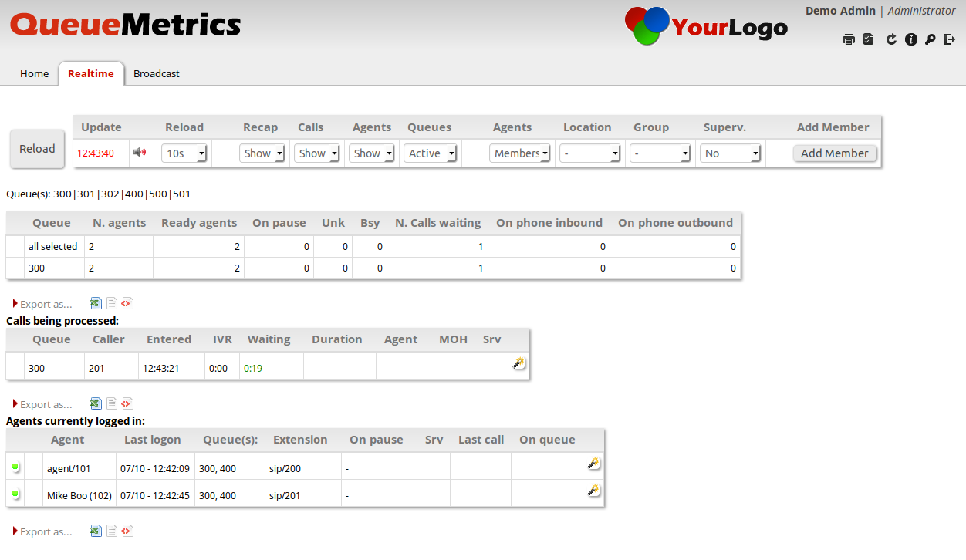The width and height of the screenshot is (966, 560).
Task: Open the Queues dropdown set to Active
Action: [431, 153]
